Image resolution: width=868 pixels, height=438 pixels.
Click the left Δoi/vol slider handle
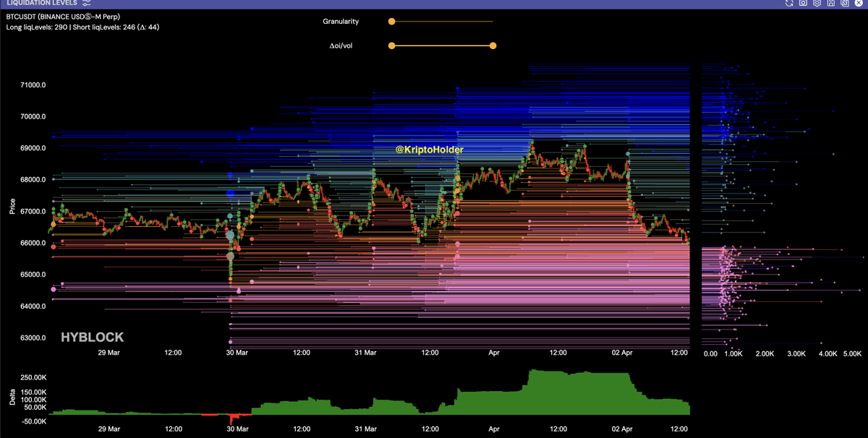[x=391, y=46]
